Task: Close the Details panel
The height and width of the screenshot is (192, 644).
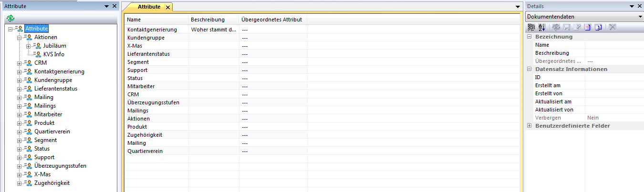Action: (x=639, y=6)
